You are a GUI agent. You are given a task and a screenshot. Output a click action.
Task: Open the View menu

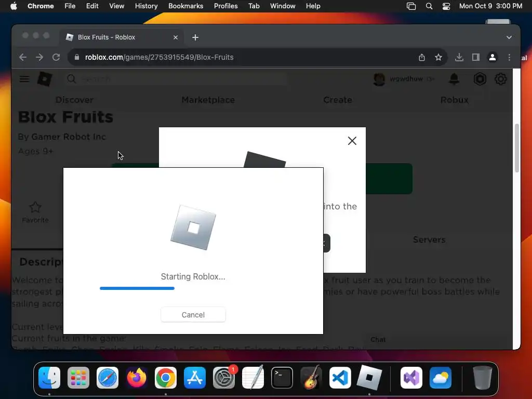(x=116, y=6)
